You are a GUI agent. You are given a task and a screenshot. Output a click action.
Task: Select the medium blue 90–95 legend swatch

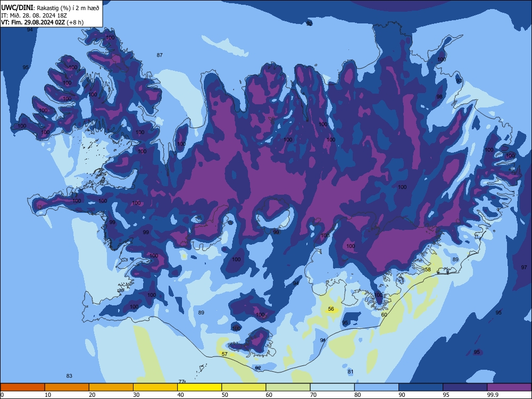click(421, 387)
